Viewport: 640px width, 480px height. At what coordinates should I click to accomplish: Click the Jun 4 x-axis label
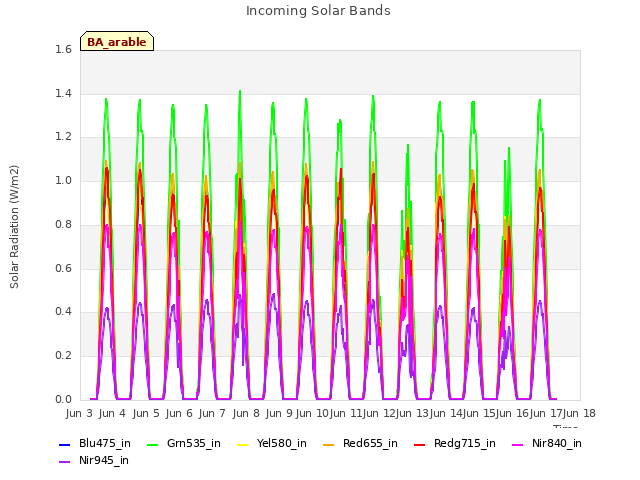coord(112,413)
